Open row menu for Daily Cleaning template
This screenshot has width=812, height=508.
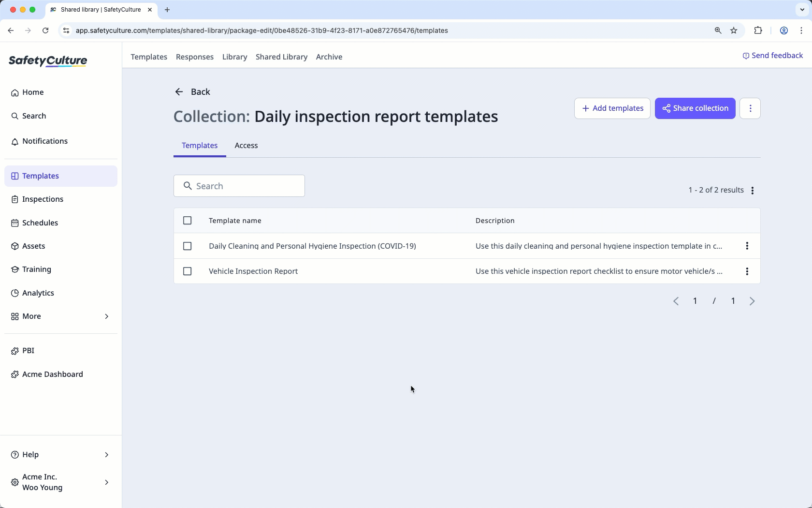[747, 246]
